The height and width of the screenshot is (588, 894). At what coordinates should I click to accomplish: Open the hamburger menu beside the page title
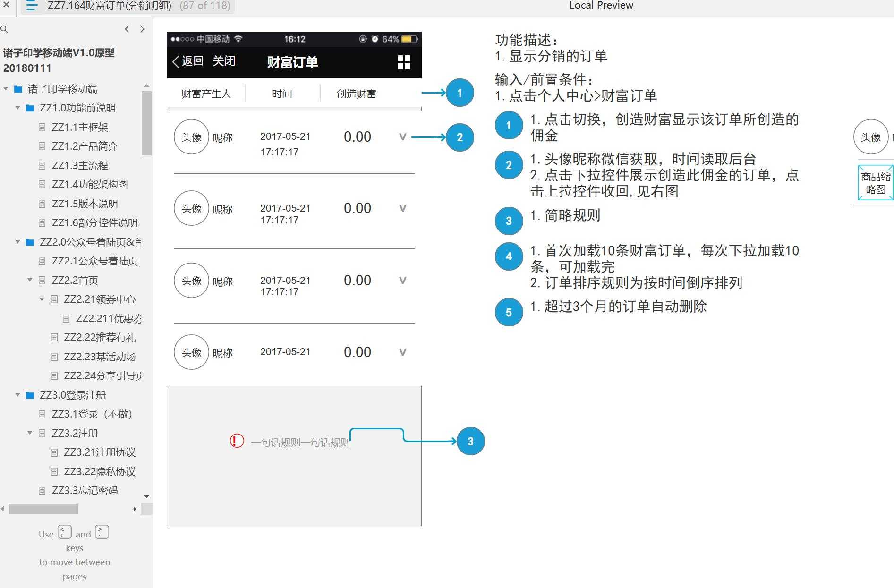[31, 6]
